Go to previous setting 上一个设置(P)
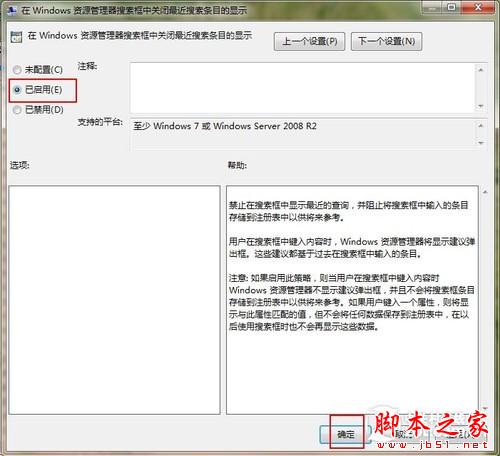The image size is (500, 456). (309, 42)
